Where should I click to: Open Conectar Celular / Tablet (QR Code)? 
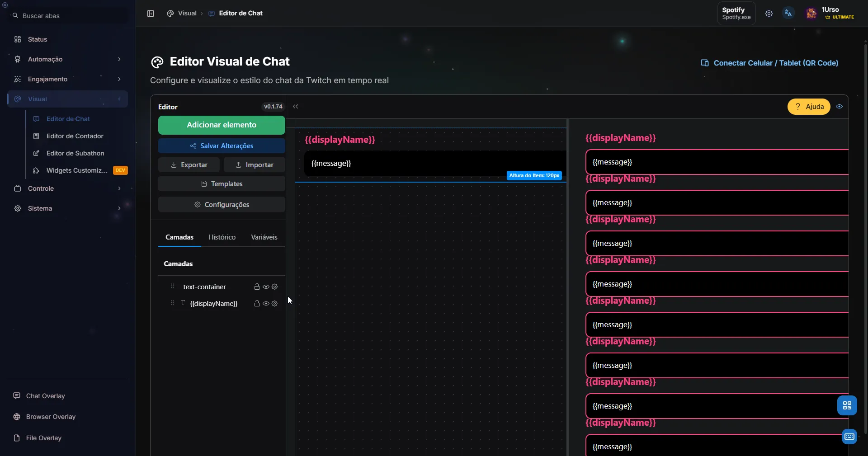[x=769, y=63]
